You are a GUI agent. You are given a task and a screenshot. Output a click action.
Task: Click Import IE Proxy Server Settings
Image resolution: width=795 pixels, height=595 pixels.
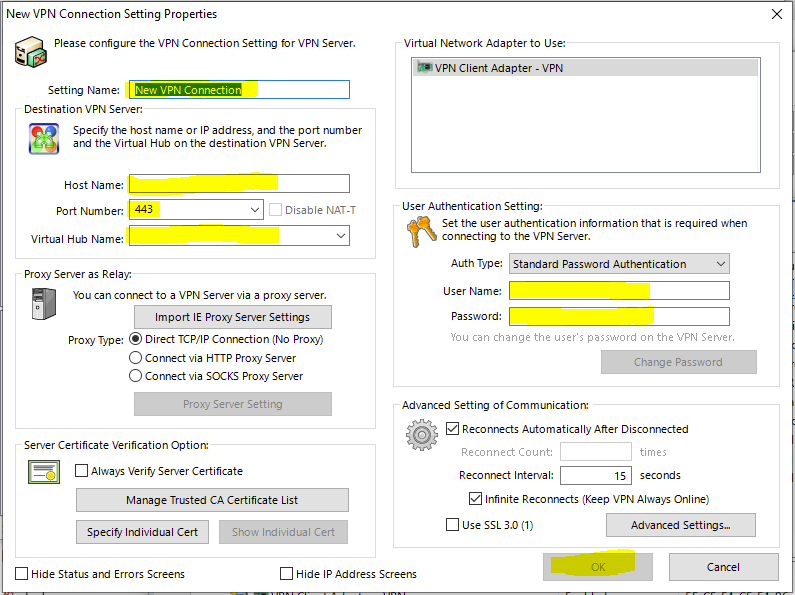pos(232,317)
